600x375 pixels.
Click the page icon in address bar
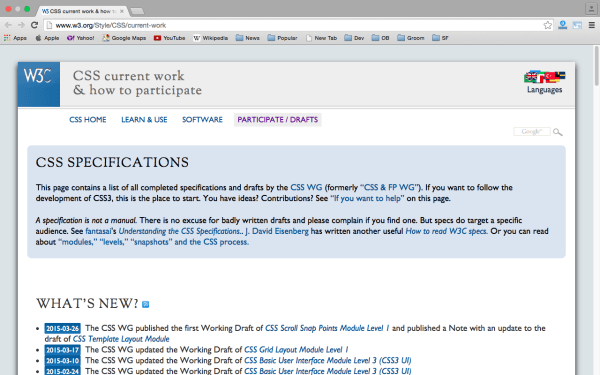tap(49, 25)
